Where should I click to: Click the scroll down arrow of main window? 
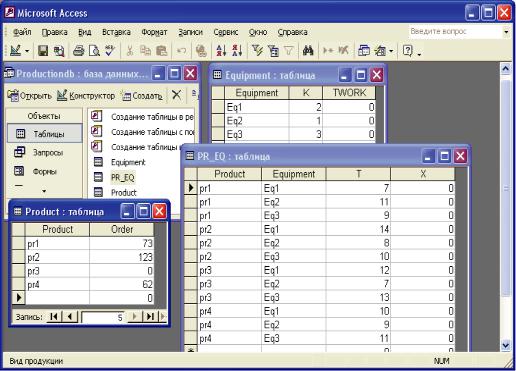click(x=506, y=346)
